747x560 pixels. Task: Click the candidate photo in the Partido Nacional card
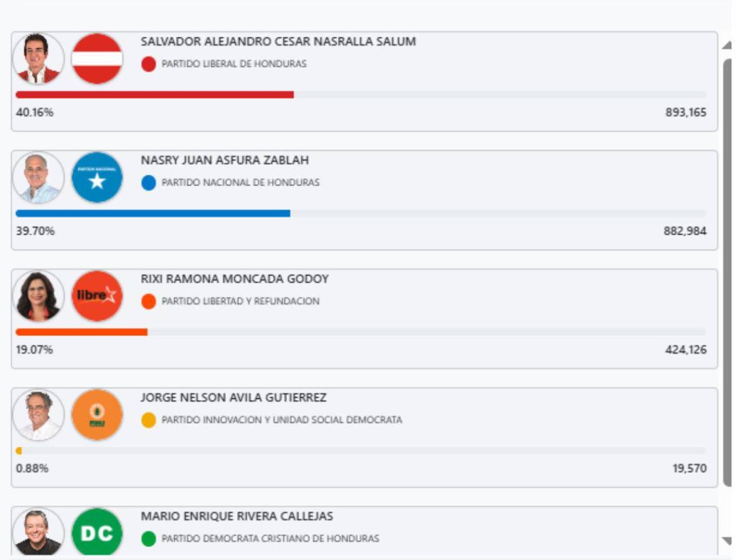39,177
